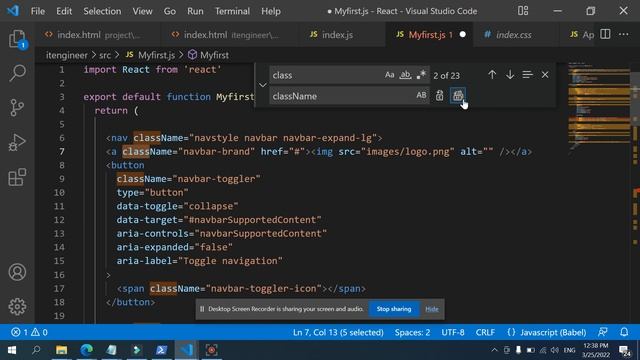Click the Replace single match icon
Image resolution: width=640 pixels, height=360 pixels.
[x=439, y=96]
